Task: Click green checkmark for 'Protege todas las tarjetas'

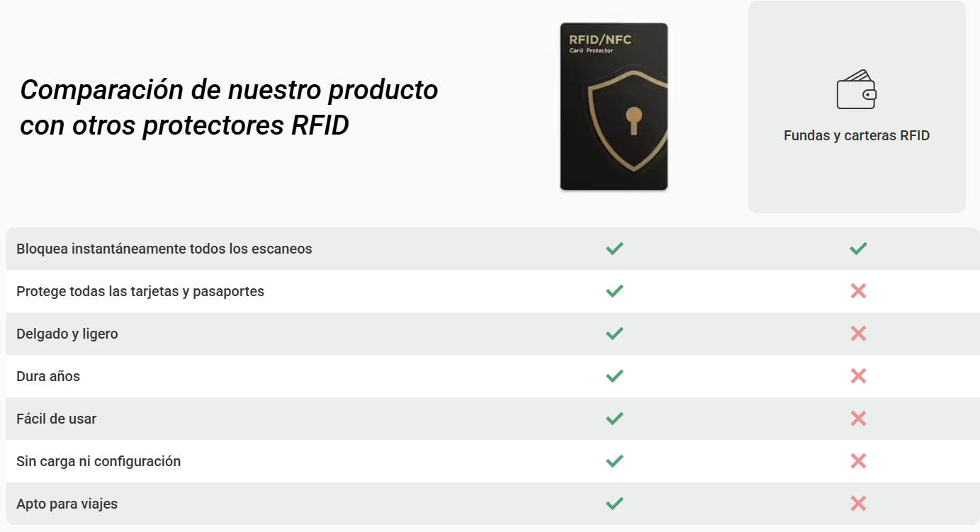Action: pos(614,291)
